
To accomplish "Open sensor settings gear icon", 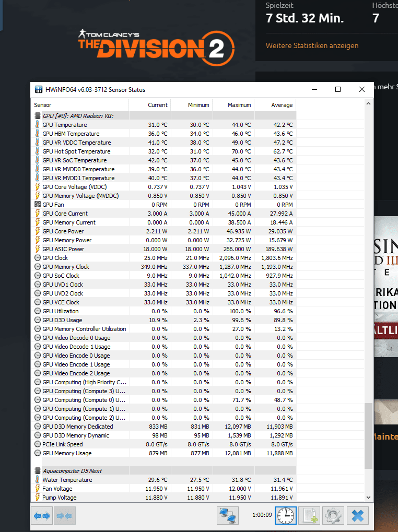I will tap(333, 516).
